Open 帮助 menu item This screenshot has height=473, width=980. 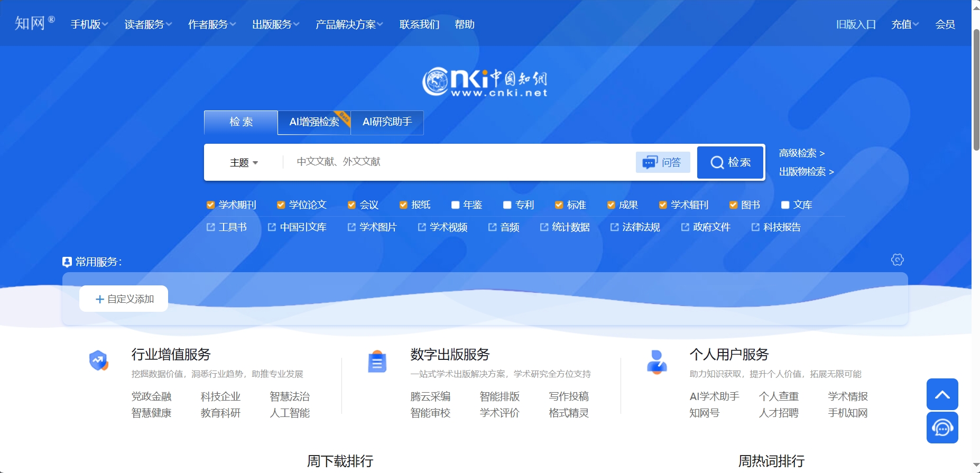click(x=465, y=24)
